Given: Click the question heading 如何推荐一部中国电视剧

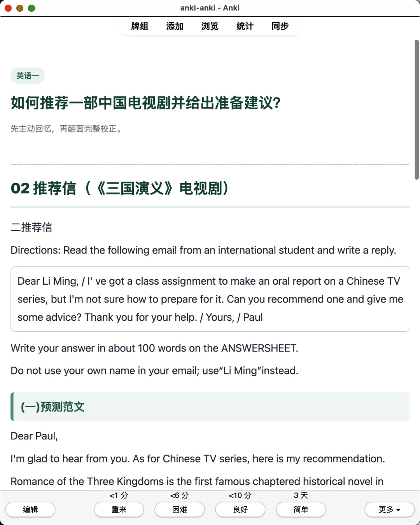Looking at the screenshot, I should pos(146,103).
